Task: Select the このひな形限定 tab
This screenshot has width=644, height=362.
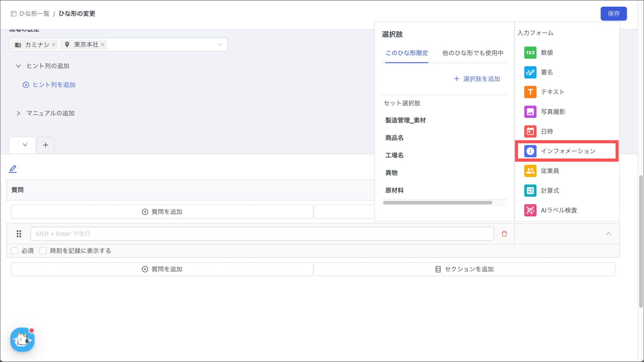Action: click(407, 53)
